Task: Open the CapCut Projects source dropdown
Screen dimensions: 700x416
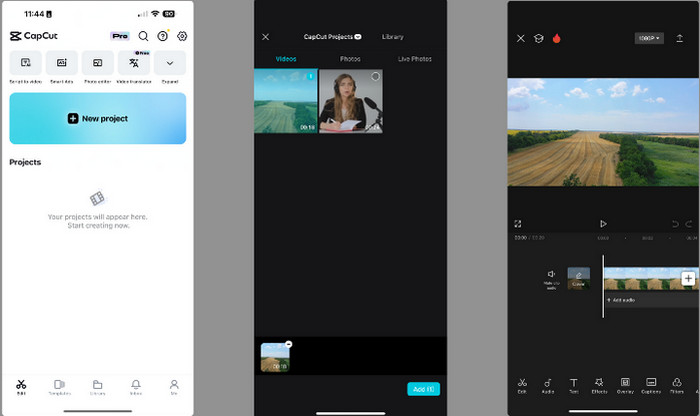Action: [333, 37]
